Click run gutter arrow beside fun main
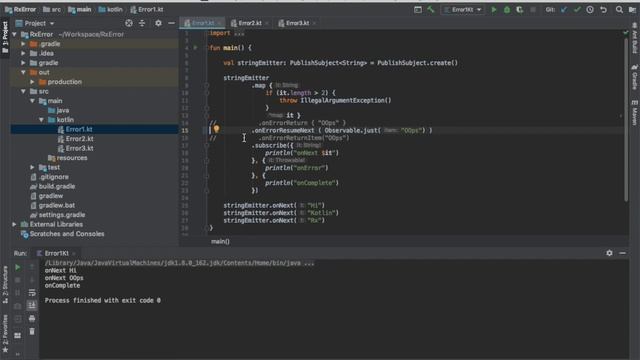Image resolution: width=640 pixels, height=360 pixels. click(195, 48)
